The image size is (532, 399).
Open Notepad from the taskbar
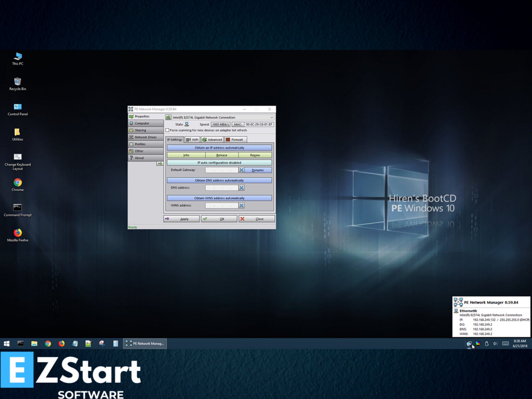click(x=74, y=343)
